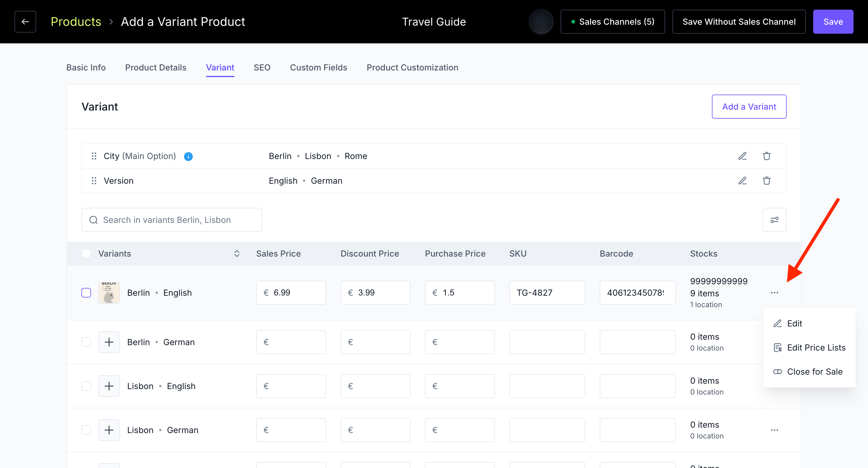Edit the Version option with pencil icon
The image size is (868, 468).
click(742, 181)
